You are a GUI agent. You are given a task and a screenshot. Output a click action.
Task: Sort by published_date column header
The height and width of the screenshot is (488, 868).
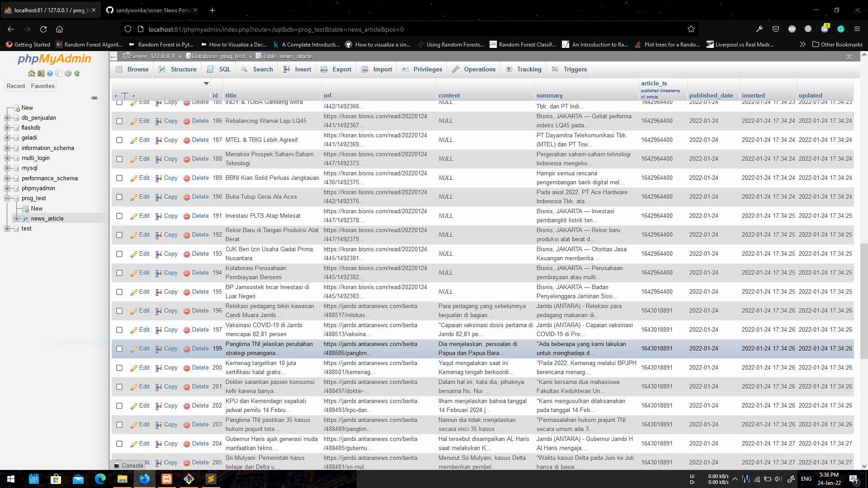(x=711, y=96)
